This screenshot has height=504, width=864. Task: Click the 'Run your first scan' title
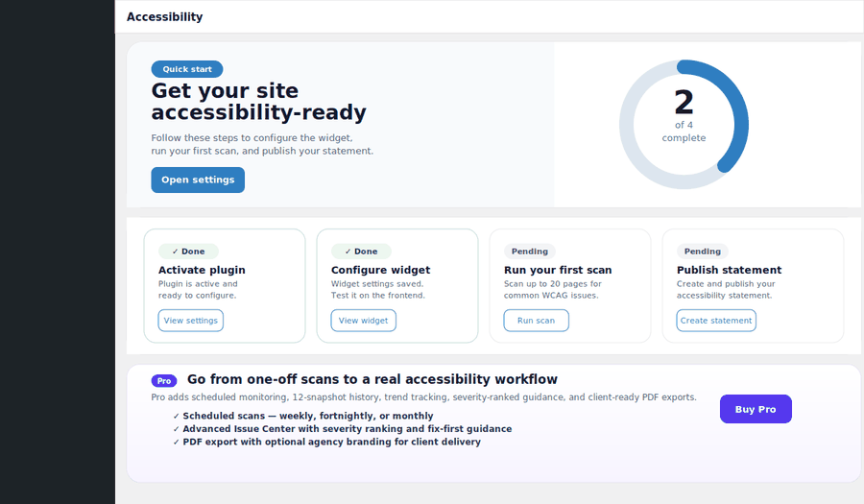(x=558, y=270)
